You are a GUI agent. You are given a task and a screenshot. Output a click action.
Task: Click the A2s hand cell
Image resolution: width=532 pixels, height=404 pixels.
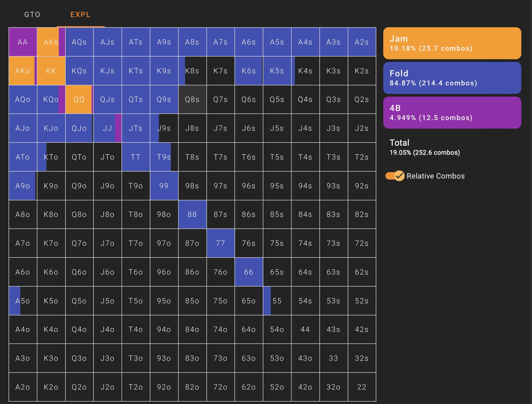pyautogui.click(x=362, y=42)
